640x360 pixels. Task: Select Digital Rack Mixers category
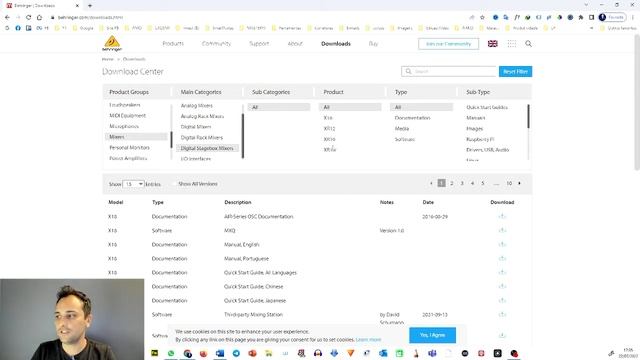point(202,138)
